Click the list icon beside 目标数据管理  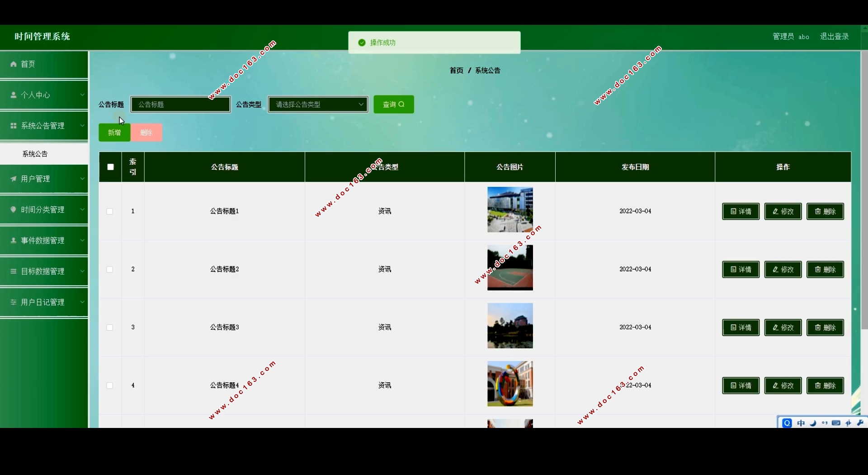pyautogui.click(x=14, y=271)
